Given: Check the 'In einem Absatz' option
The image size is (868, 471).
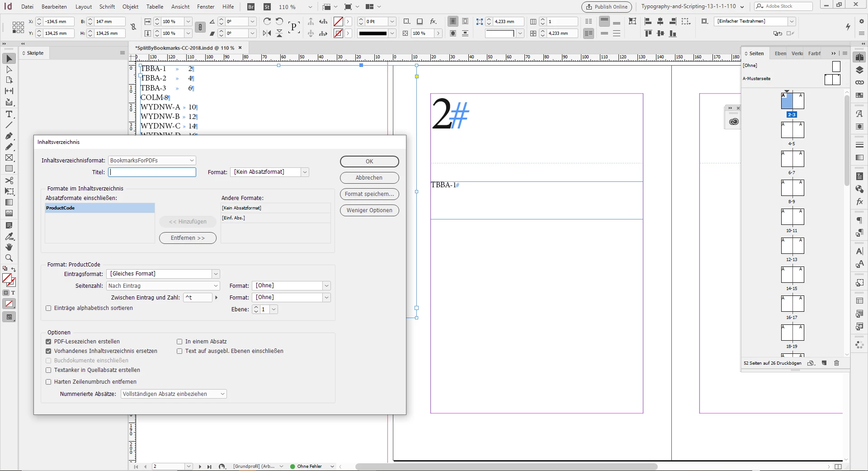Looking at the screenshot, I should (x=179, y=342).
